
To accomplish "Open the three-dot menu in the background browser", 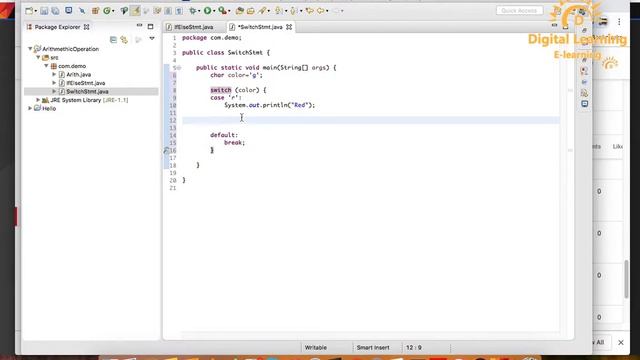I will [x=619, y=22].
